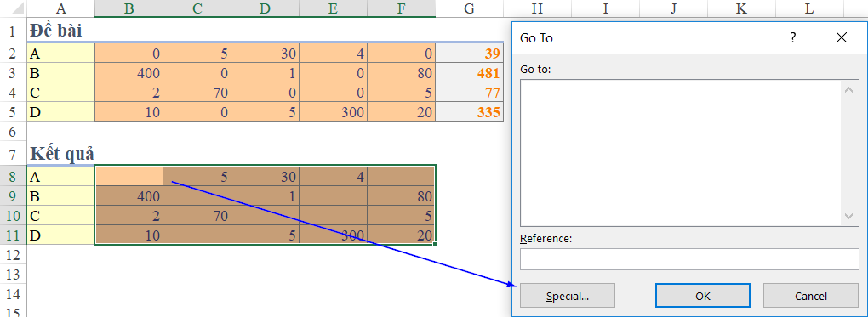This screenshot has height=317, width=868.
Task: Select column B header
Action: pos(129,8)
